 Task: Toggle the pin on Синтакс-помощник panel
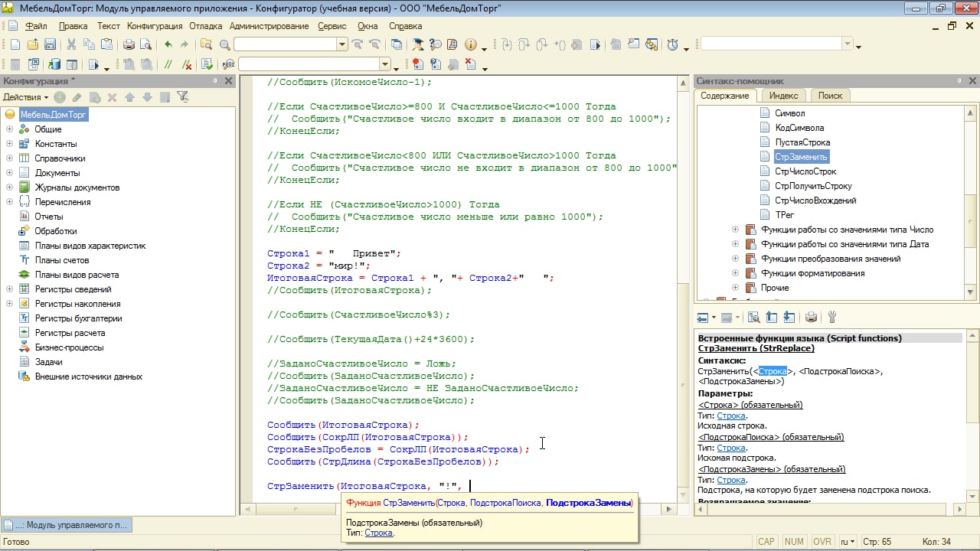pos(959,81)
